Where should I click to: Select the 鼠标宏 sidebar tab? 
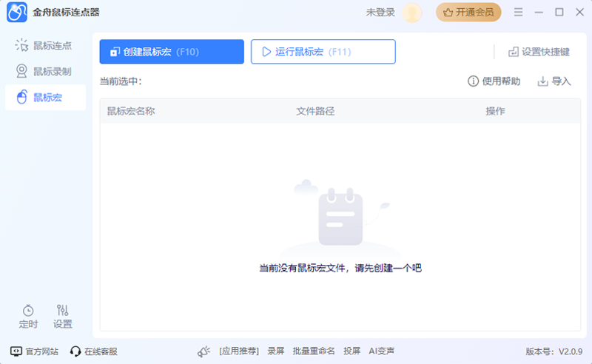click(x=44, y=98)
